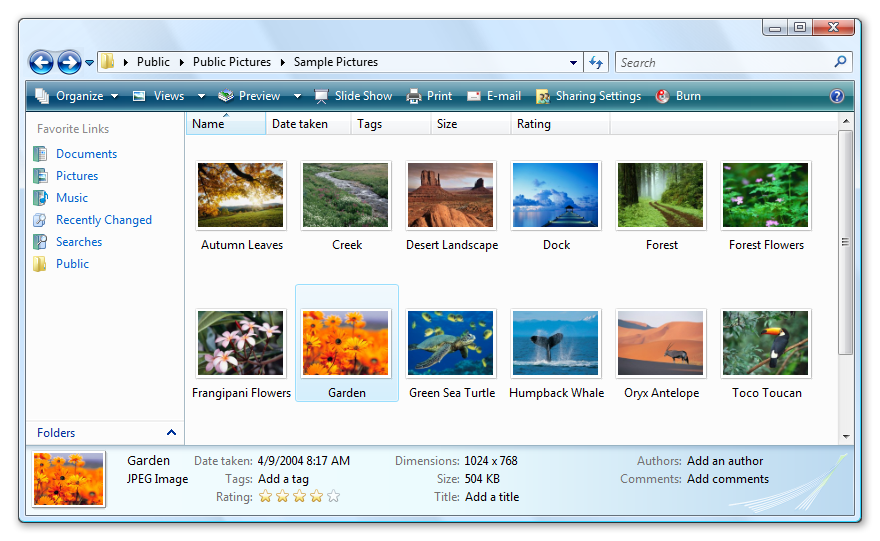Viewport: 880px width, 541px height.
Task: Sort by Rating column header
Action: click(533, 124)
